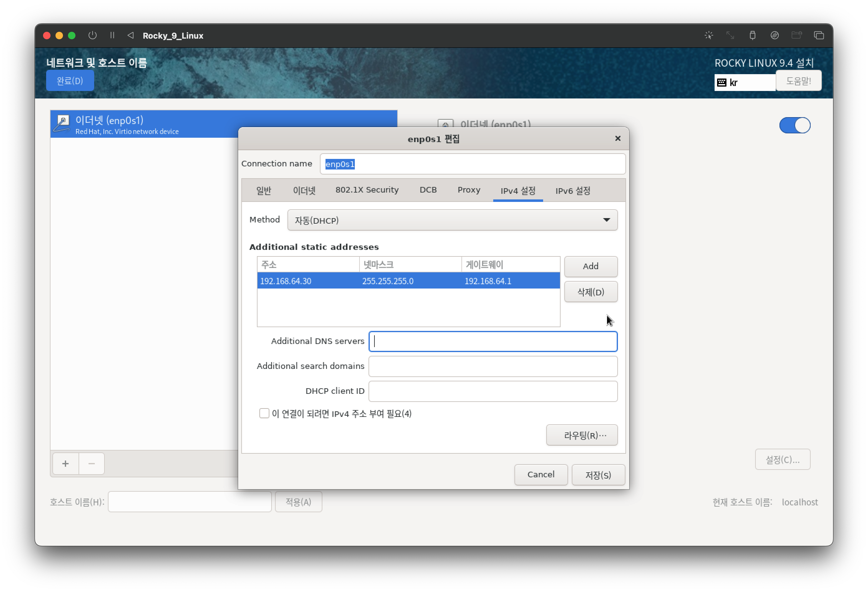Open the 802.1X Security tab
Screen dimensions: 868x592
367,190
